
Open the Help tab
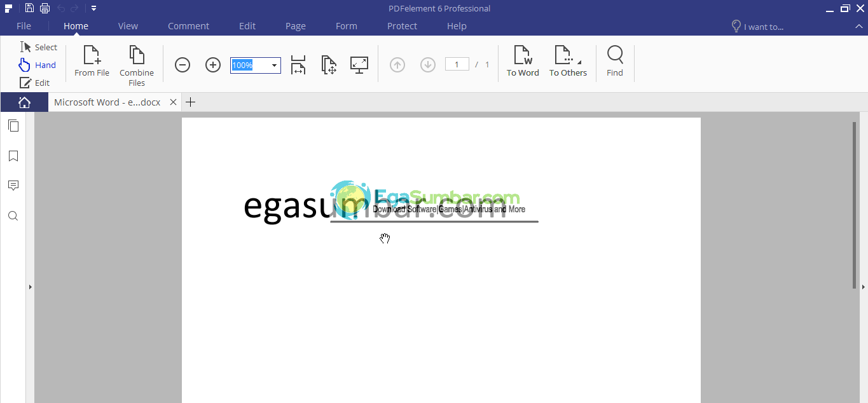(457, 26)
